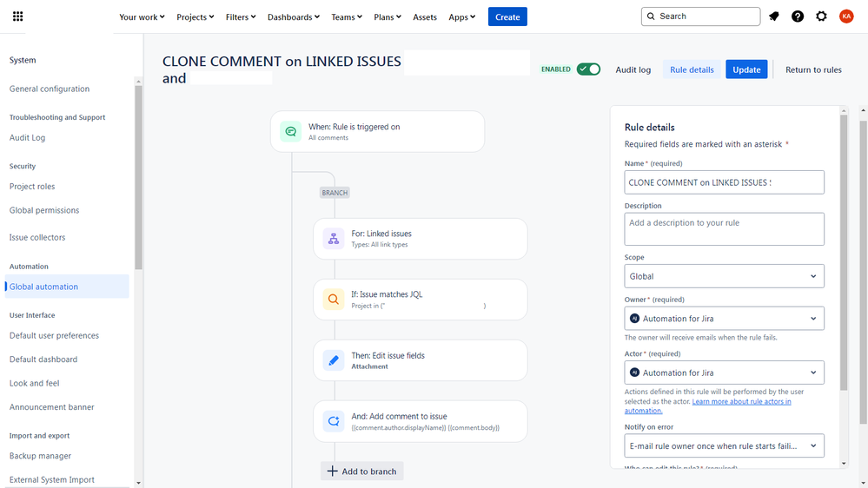Open the Actor dropdown
The height and width of the screenshot is (488, 868).
pos(724,373)
